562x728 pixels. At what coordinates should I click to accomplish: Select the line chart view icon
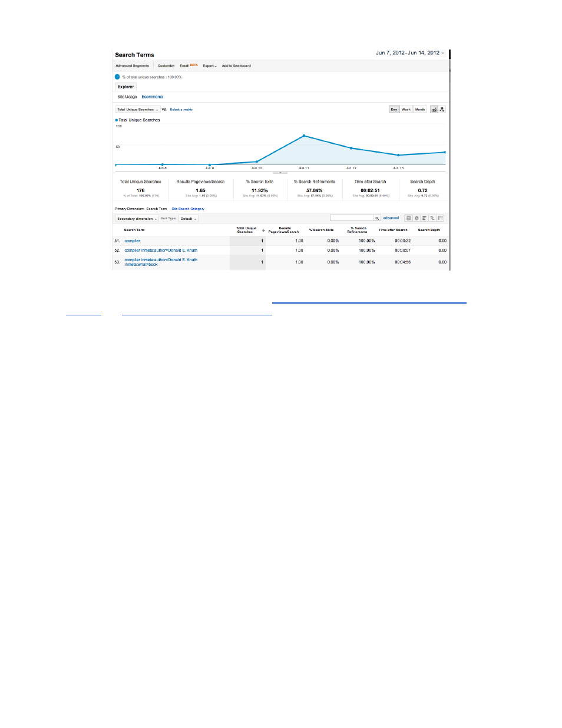click(x=434, y=109)
